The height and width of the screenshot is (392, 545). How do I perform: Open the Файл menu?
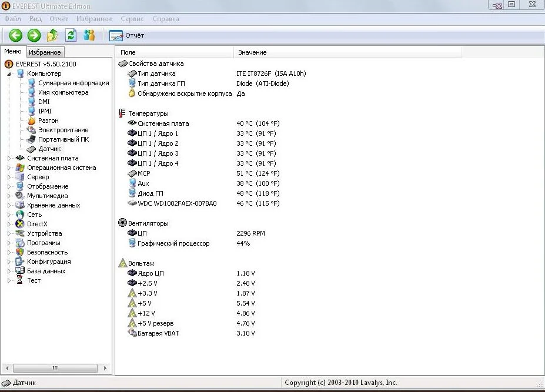[x=13, y=19]
